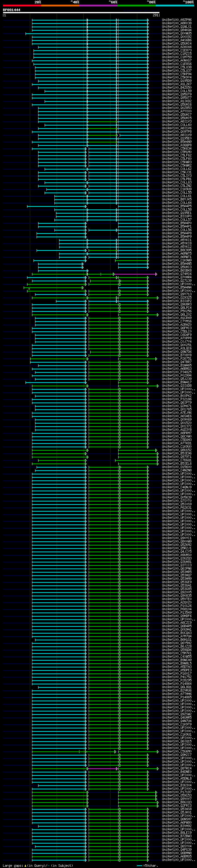Click label UniRef100_Q09TP8

click(177, 132)
